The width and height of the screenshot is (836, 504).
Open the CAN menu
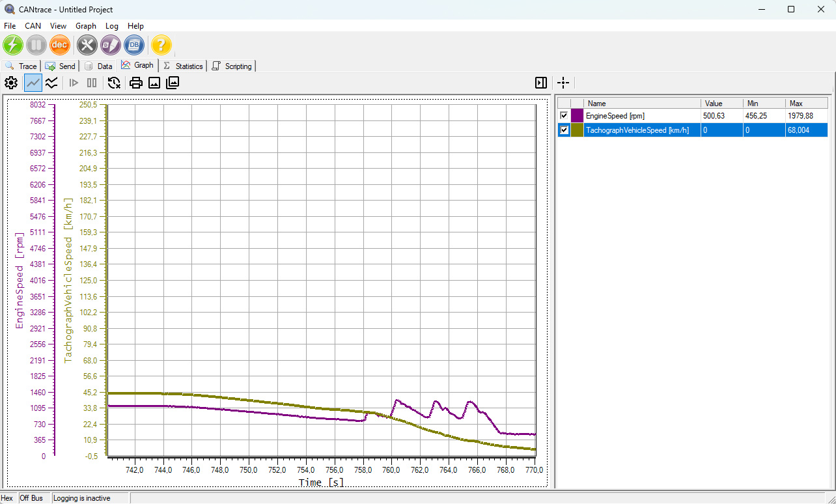click(33, 26)
